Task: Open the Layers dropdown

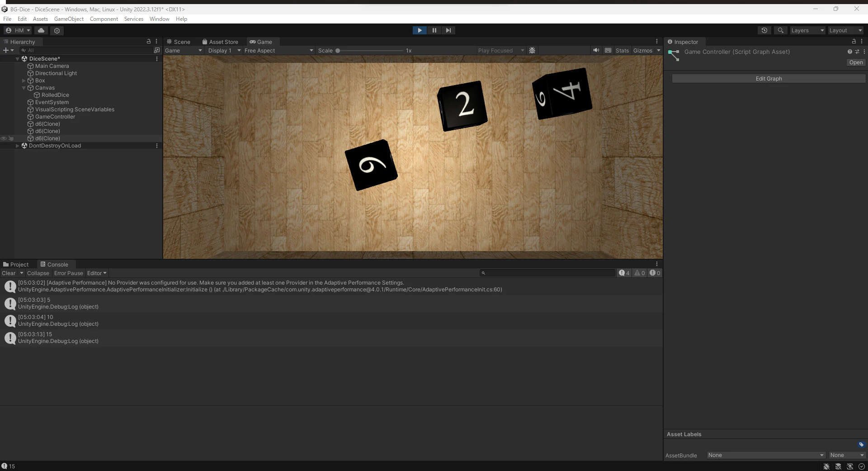Action: point(807,30)
